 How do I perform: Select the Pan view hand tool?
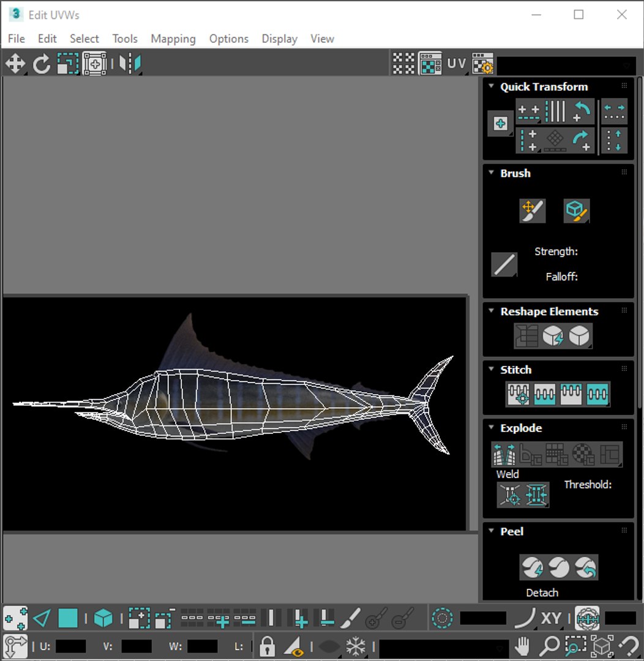click(x=523, y=646)
